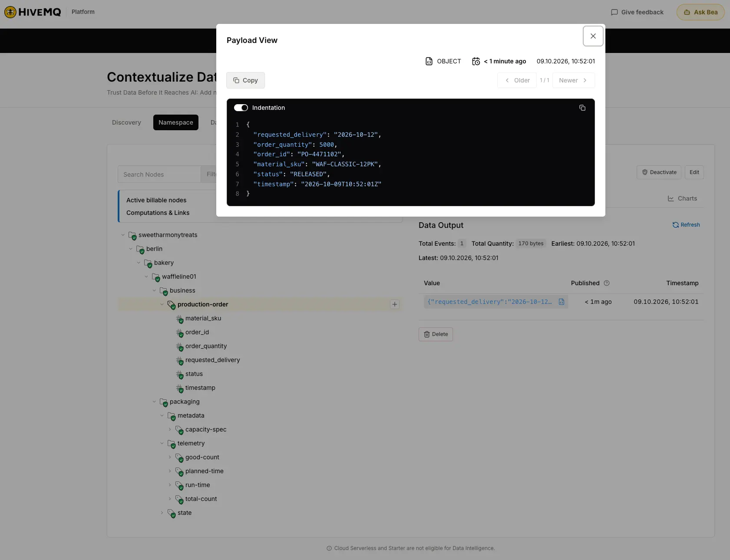Refresh the Data Output
The width and height of the screenshot is (730, 560).
686,225
